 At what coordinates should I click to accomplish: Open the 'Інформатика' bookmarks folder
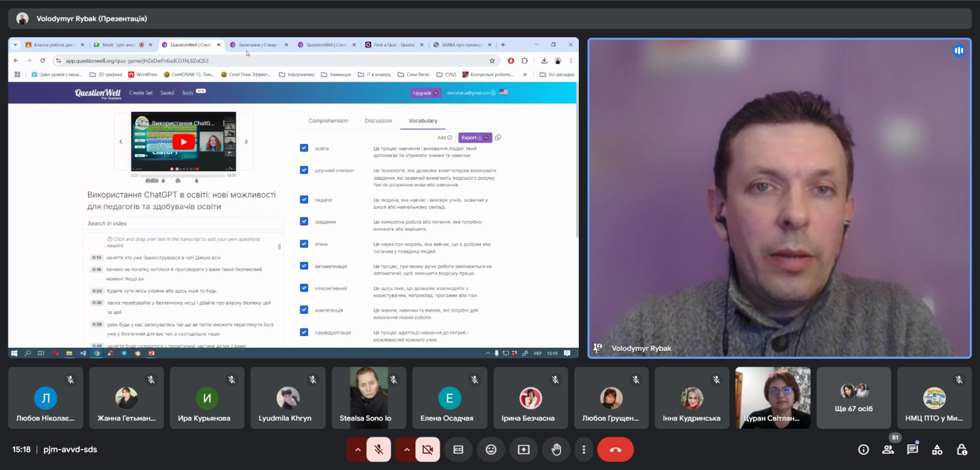point(297,75)
